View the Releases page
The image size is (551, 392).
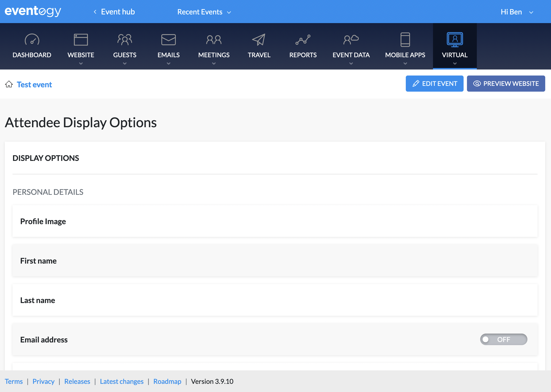point(77,381)
